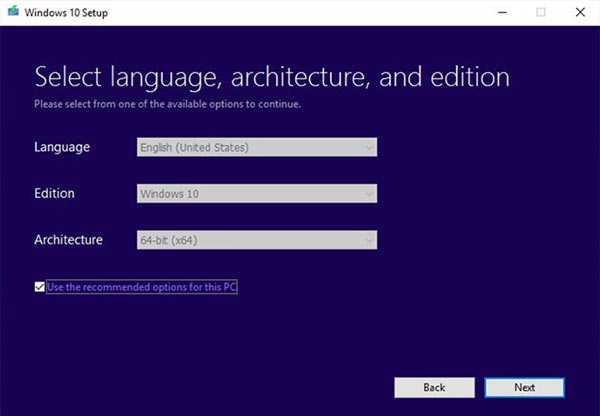Image resolution: width=600 pixels, height=416 pixels.
Task: Click the chevron arrow on the Language dropdown
Action: tap(369, 148)
